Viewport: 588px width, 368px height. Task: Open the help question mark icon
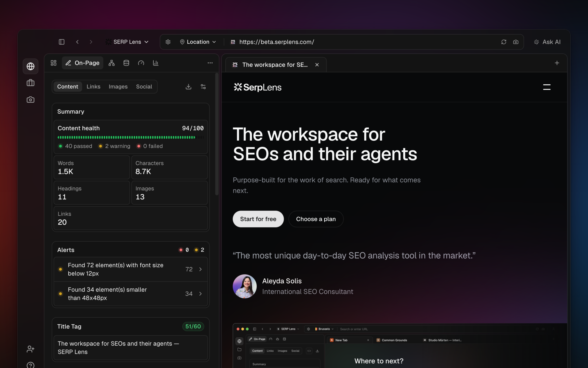pyautogui.click(x=30, y=365)
